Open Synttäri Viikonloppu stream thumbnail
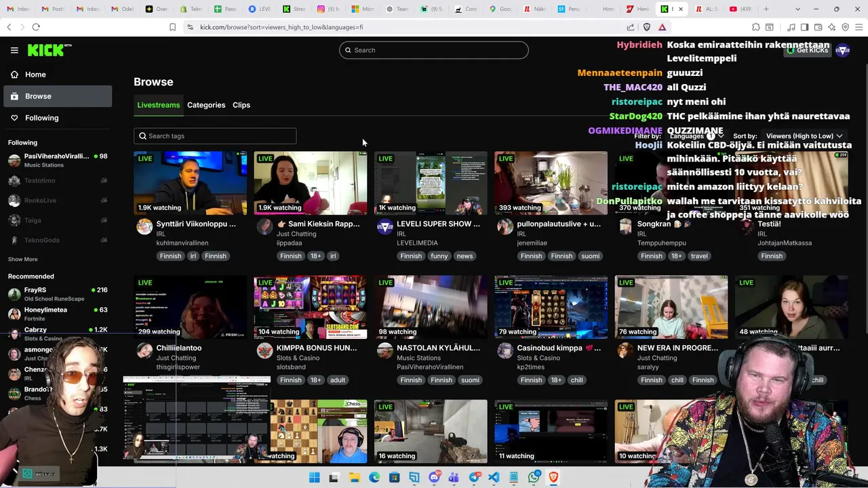 pos(191,183)
